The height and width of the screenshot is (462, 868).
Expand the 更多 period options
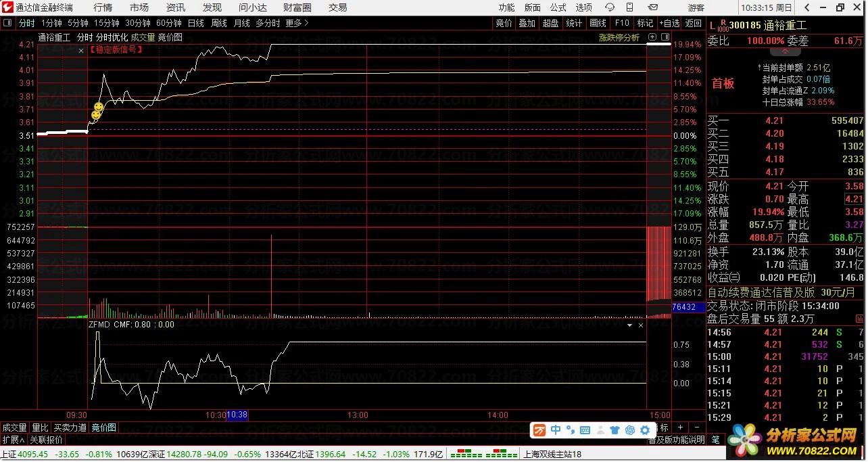pos(297,23)
